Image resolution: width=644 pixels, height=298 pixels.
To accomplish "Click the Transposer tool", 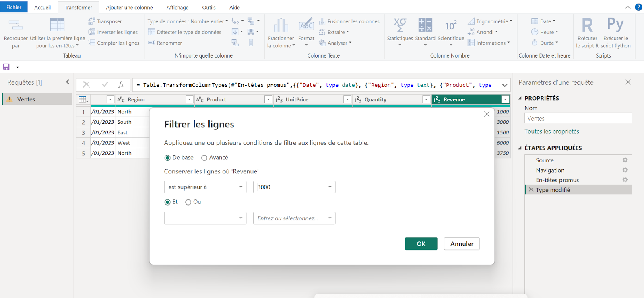I will 105,21.
